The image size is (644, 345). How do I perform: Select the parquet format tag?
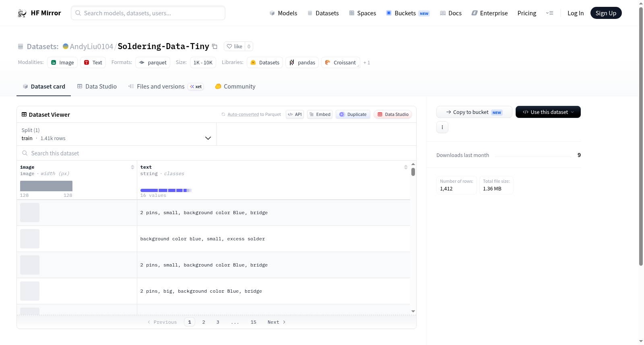[x=153, y=62]
